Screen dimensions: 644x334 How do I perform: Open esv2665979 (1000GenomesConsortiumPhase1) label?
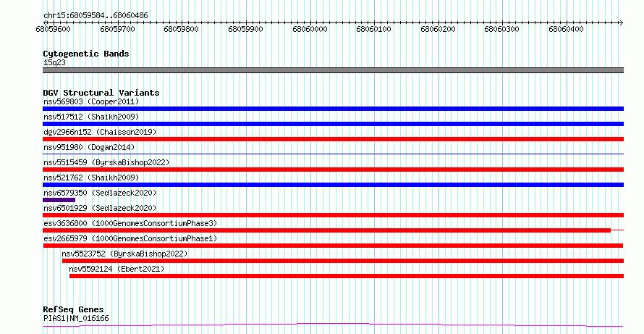130,238
